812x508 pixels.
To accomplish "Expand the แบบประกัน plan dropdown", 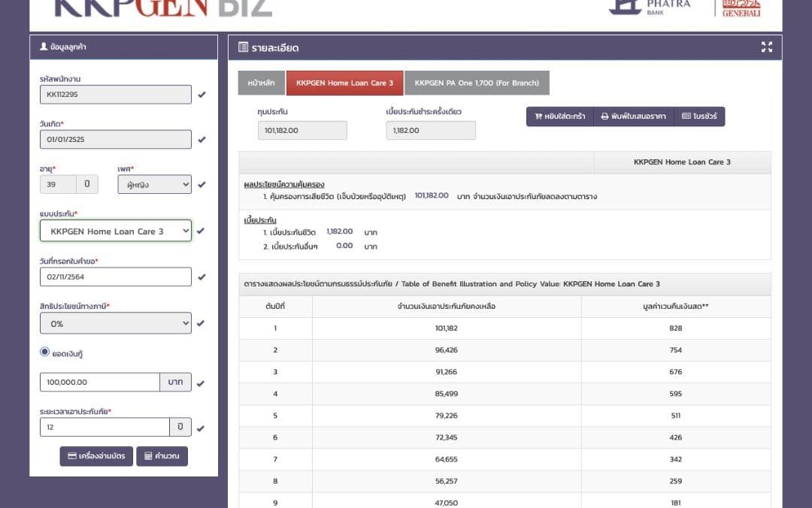I will coord(116,231).
